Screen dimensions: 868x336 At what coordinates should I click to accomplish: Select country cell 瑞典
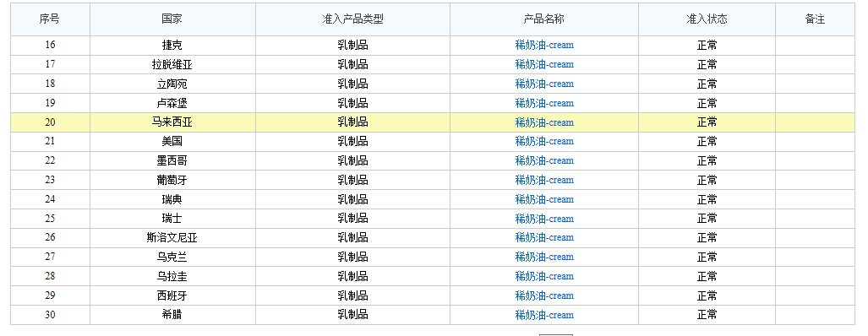click(172, 199)
